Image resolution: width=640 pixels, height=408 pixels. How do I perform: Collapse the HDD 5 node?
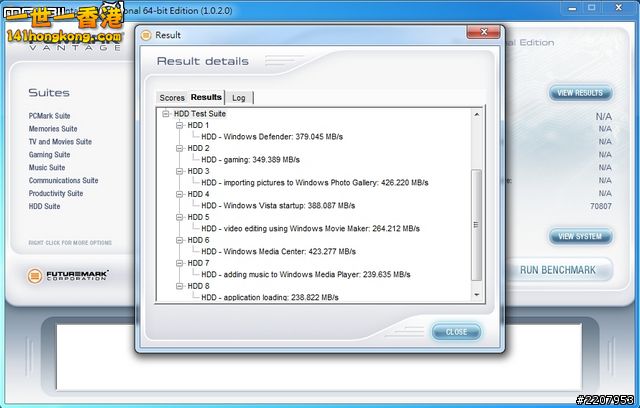coord(180,217)
